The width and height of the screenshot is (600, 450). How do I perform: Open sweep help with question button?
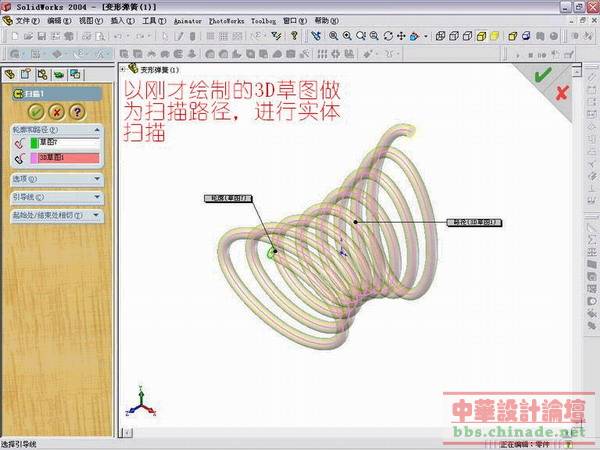[x=77, y=112]
